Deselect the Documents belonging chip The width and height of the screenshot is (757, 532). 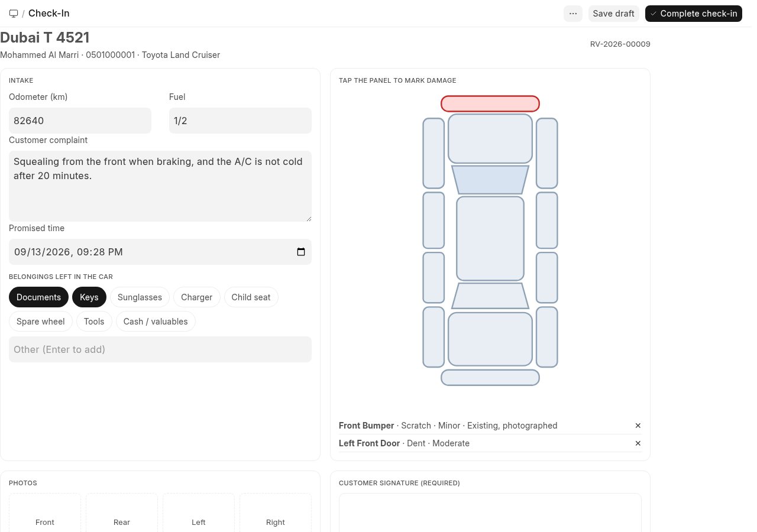pos(38,297)
